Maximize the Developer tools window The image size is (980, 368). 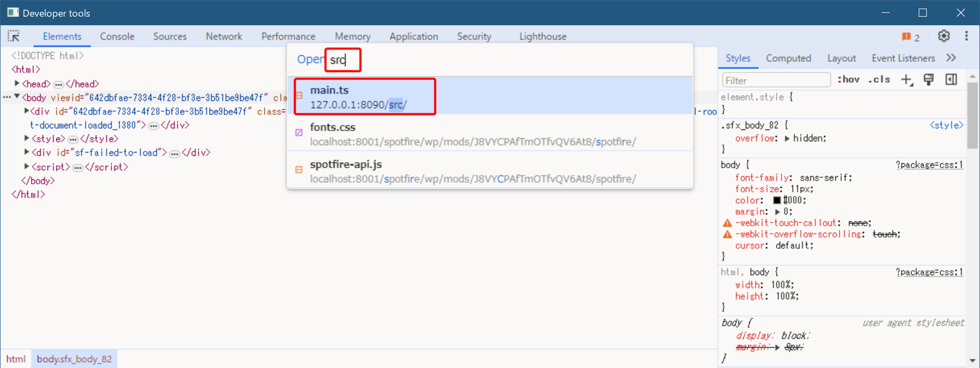coord(922,13)
